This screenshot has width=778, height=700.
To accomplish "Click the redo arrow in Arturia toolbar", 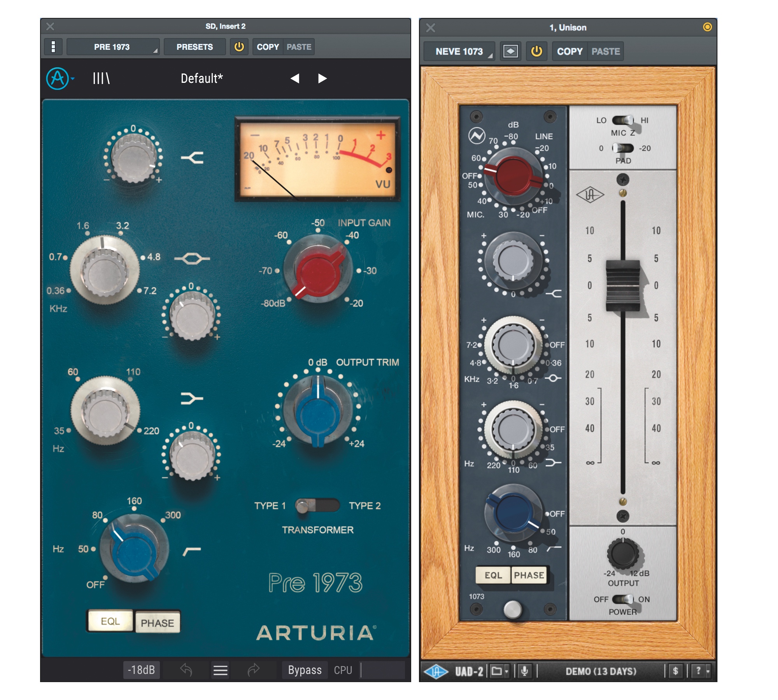I will pyautogui.click(x=254, y=670).
